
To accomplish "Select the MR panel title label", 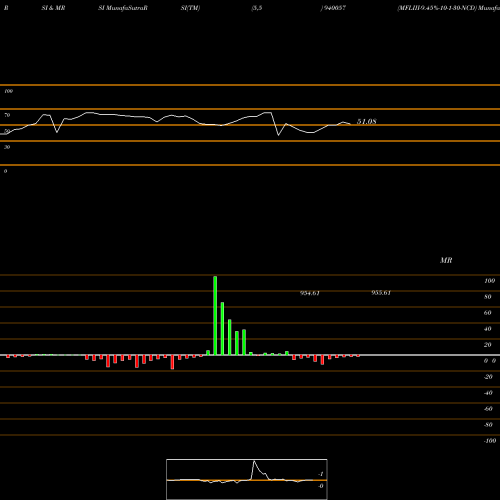I will point(446,260).
